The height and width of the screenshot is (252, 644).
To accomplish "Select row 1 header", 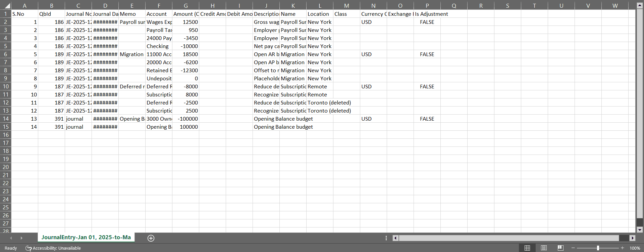I will click(6, 14).
